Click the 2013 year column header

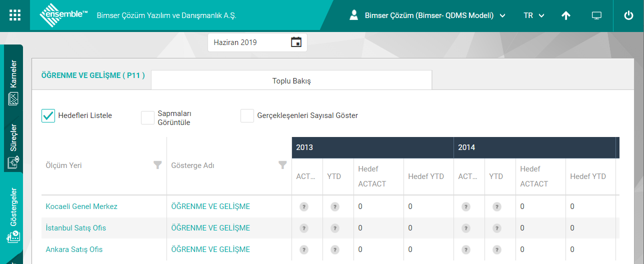[x=373, y=147]
